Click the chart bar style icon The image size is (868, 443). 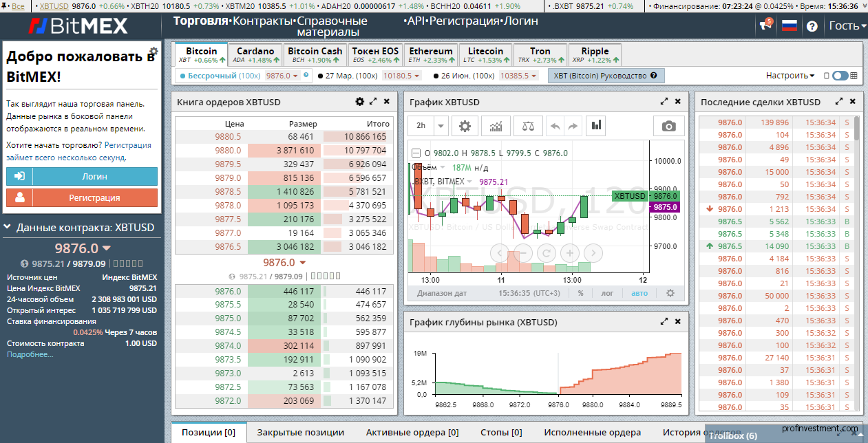coord(596,126)
